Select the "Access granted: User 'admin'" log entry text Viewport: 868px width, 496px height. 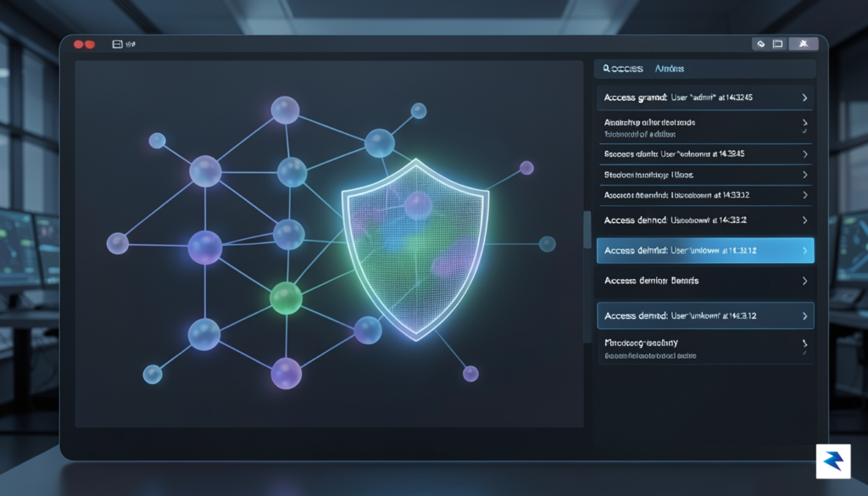click(x=678, y=98)
